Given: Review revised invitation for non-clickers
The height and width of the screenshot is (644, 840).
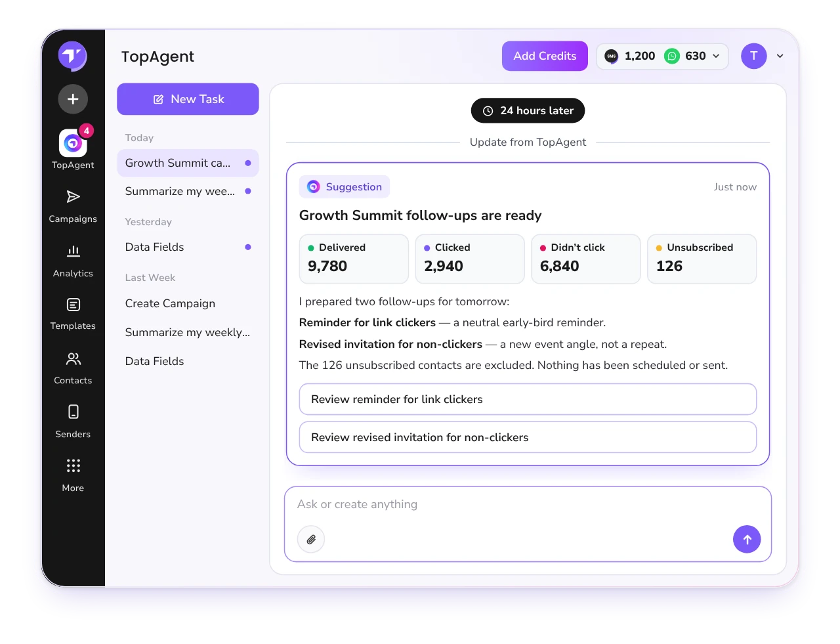Looking at the screenshot, I should click(x=528, y=437).
